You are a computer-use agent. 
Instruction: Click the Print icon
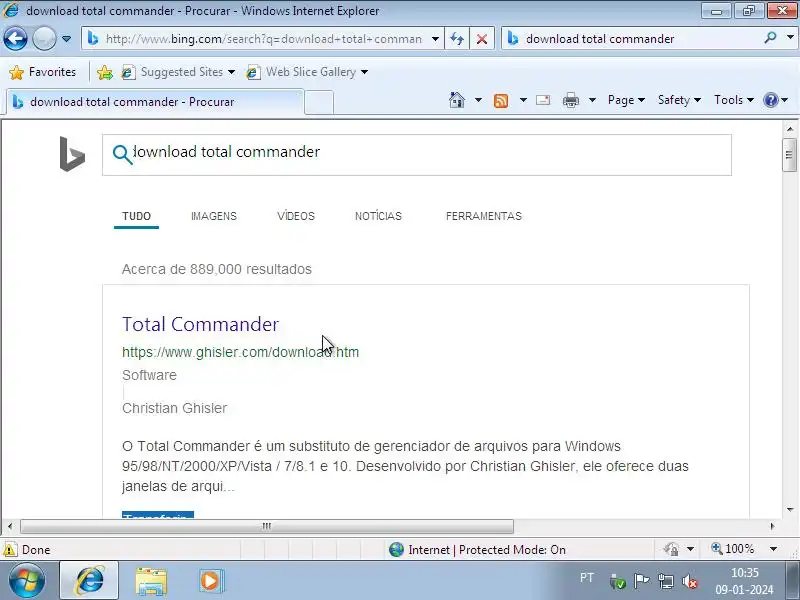pyautogui.click(x=571, y=100)
